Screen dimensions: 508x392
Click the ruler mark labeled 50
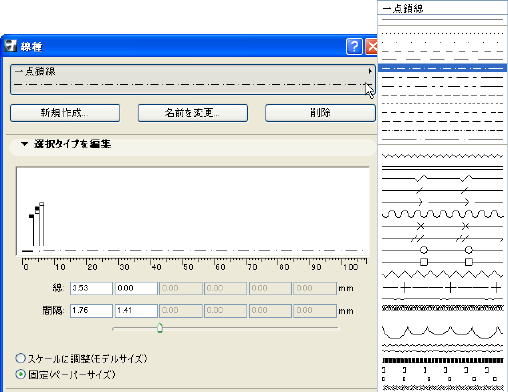pyautogui.click(x=188, y=267)
